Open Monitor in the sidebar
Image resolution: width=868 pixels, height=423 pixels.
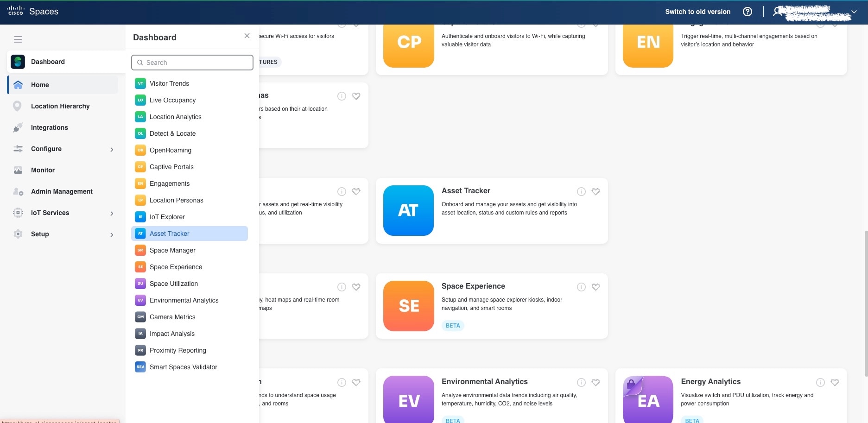[x=43, y=170]
